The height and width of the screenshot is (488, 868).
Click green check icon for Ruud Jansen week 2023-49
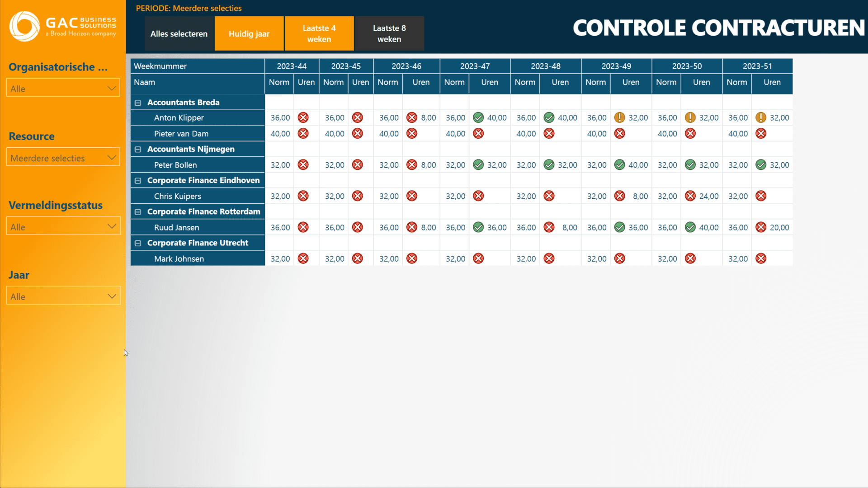[x=620, y=227]
